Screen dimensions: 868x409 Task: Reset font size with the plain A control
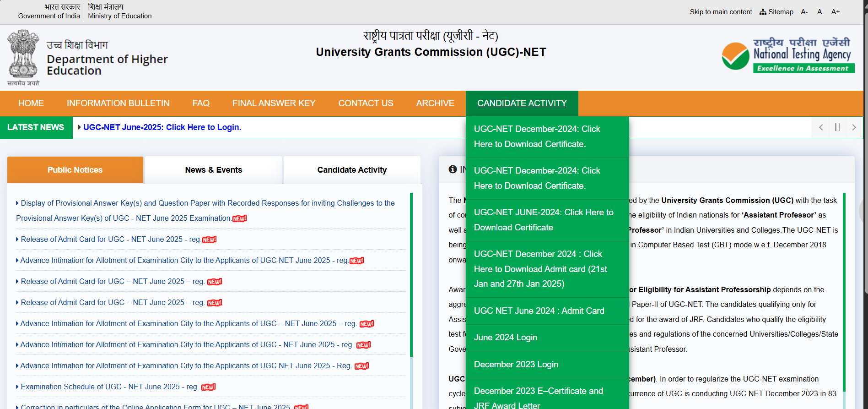coord(819,12)
